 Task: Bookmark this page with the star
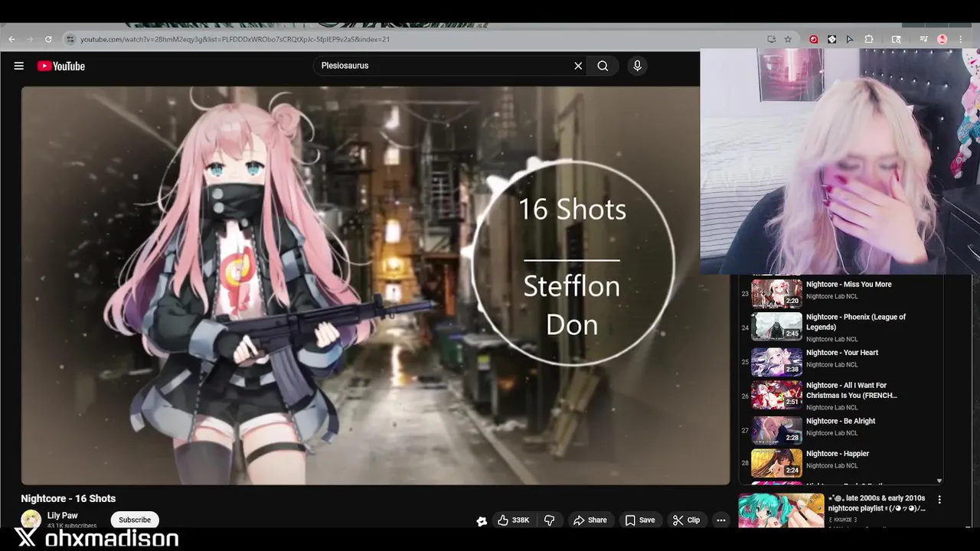point(788,39)
